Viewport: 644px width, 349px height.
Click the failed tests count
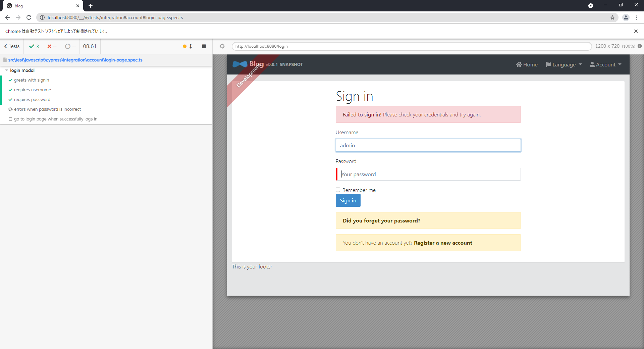[x=52, y=46]
